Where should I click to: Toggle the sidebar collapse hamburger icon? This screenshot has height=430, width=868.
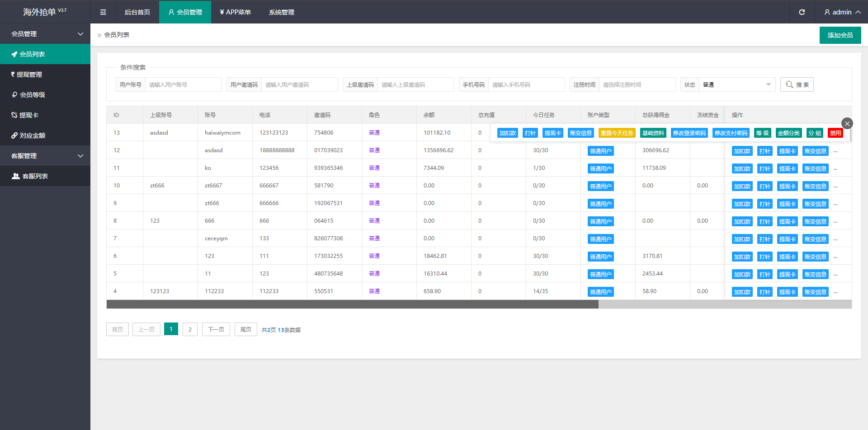[103, 12]
